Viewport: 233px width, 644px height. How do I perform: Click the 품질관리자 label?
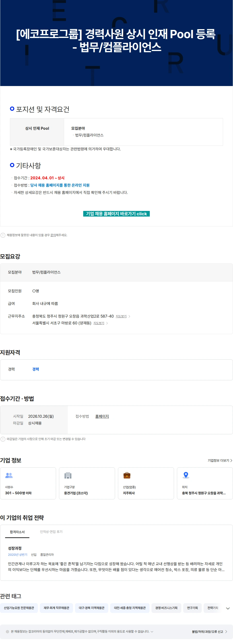click(47, 555)
